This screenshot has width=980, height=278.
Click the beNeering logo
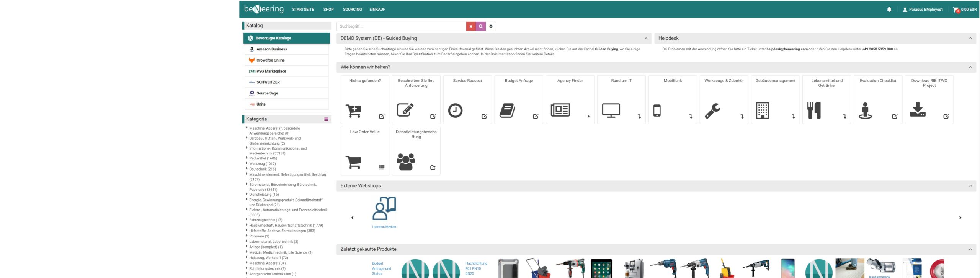[x=264, y=9]
